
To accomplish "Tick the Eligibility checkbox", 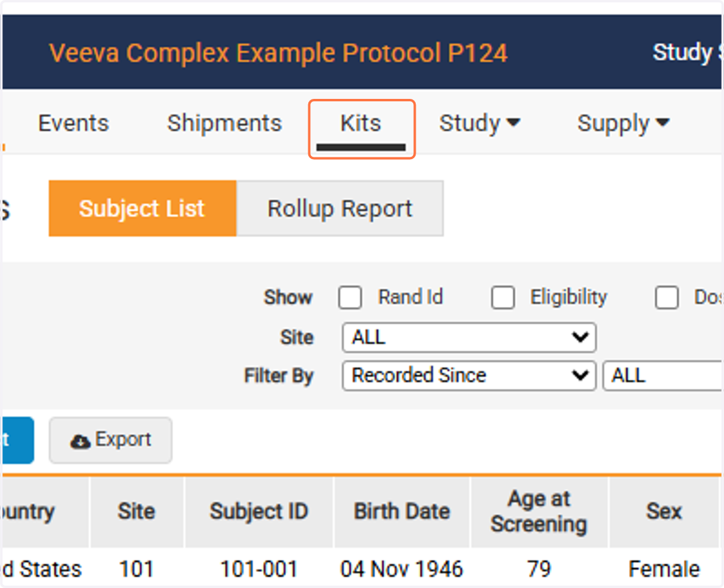I will [x=503, y=298].
